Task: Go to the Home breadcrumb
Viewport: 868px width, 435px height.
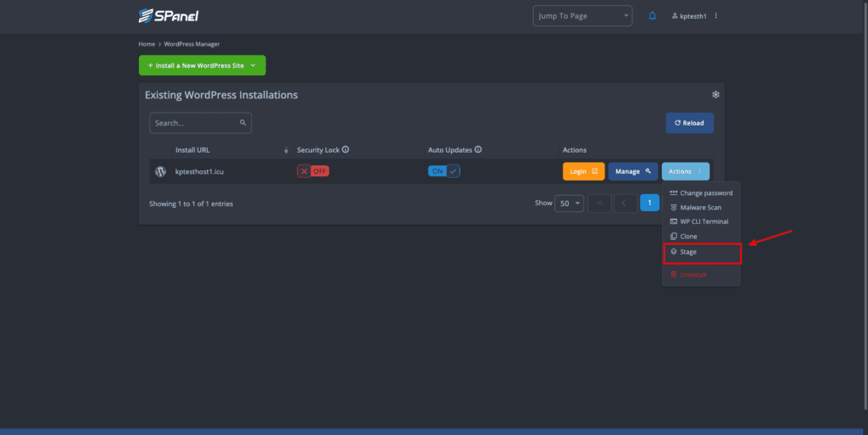Action: tap(147, 44)
